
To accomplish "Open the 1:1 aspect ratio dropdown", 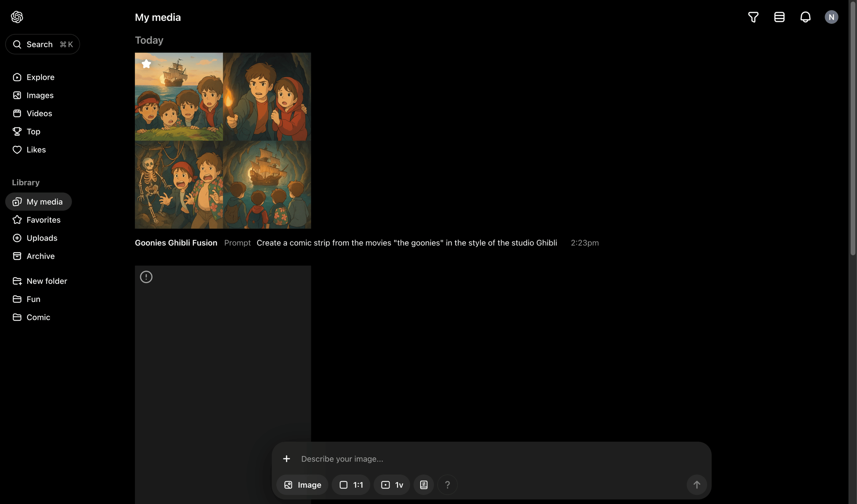I will pyautogui.click(x=351, y=485).
